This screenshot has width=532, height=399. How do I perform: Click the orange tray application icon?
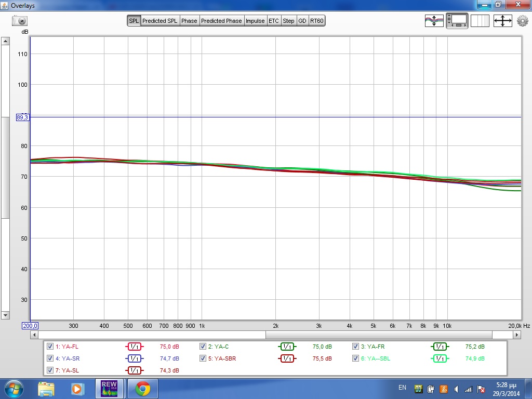[x=444, y=389]
